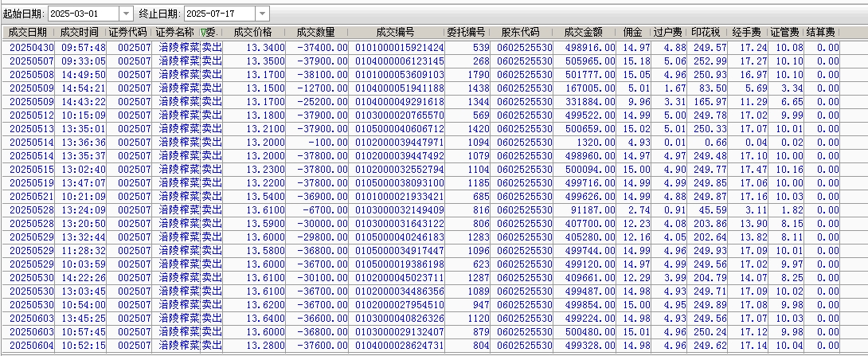The height and width of the screenshot is (356, 868).
Task: Select stamp tax cell 252.99
Action: click(710, 61)
